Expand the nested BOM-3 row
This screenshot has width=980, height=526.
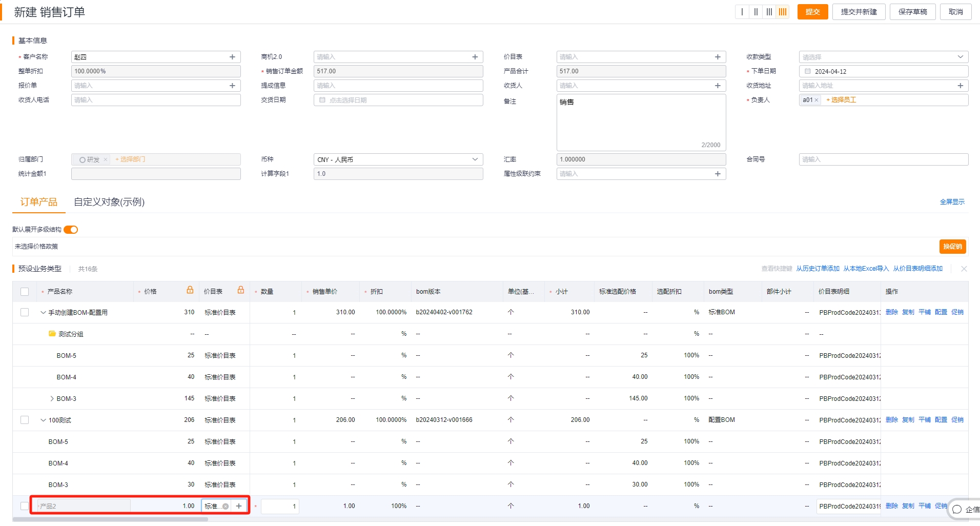tap(52, 398)
